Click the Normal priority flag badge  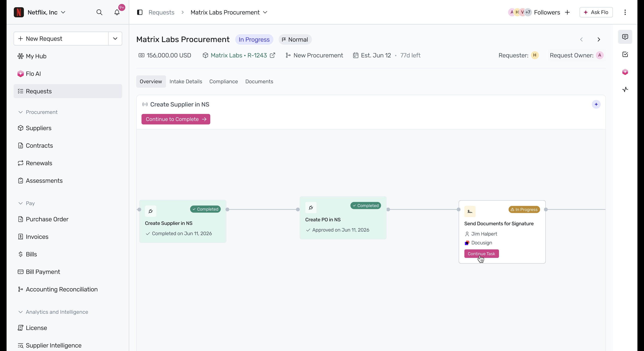pos(295,39)
